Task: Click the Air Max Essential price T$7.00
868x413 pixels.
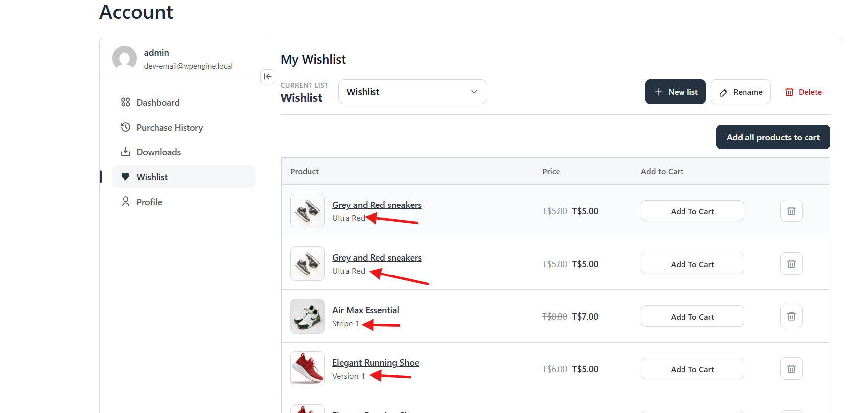Action: point(585,317)
